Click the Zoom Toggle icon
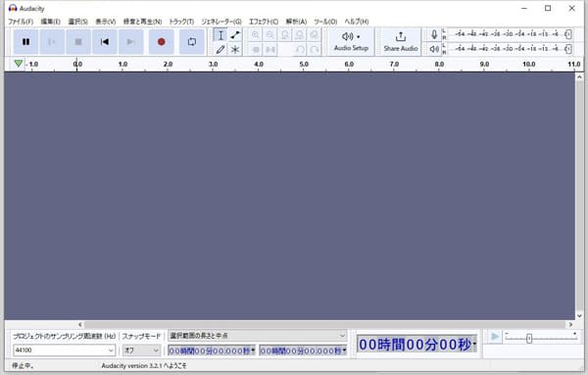 point(314,35)
